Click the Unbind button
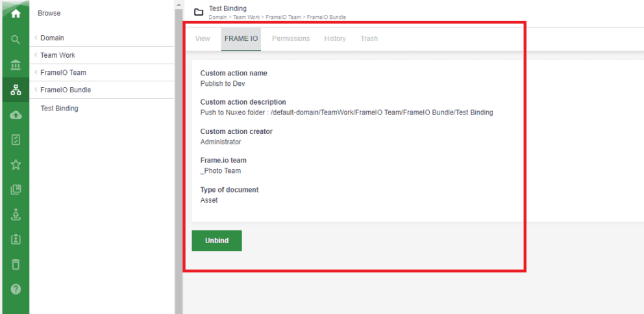 click(217, 241)
